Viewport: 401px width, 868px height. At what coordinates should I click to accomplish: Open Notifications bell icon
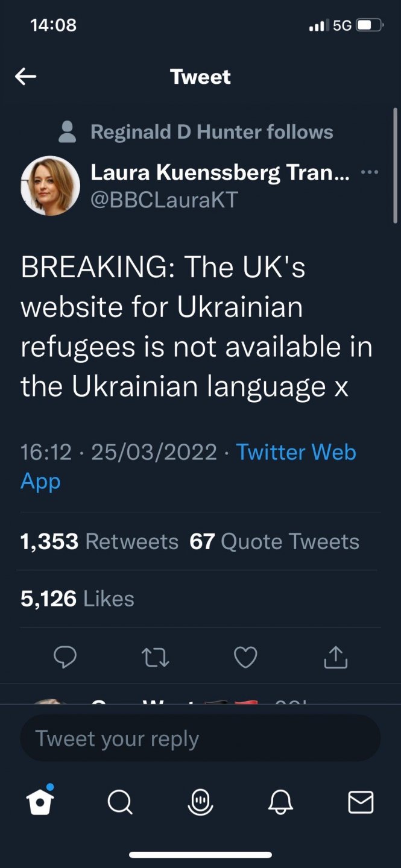point(280,802)
